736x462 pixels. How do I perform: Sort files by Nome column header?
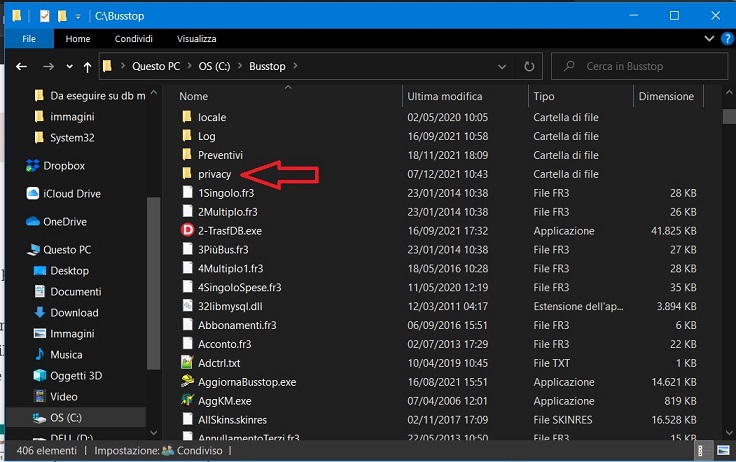tap(193, 96)
